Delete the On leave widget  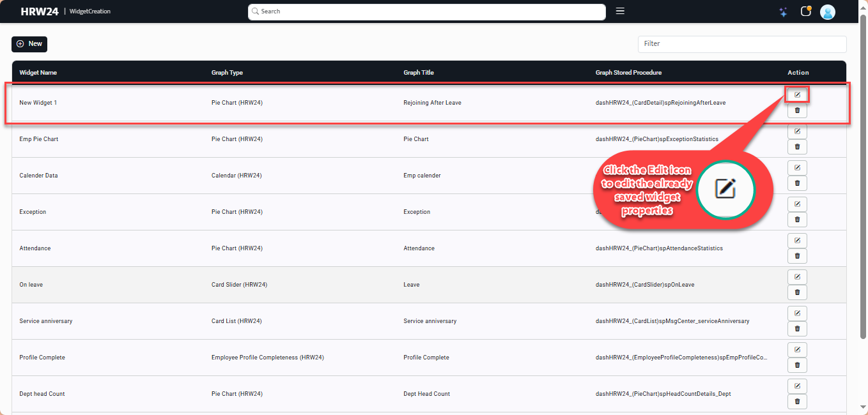pyautogui.click(x=797, y=292)
